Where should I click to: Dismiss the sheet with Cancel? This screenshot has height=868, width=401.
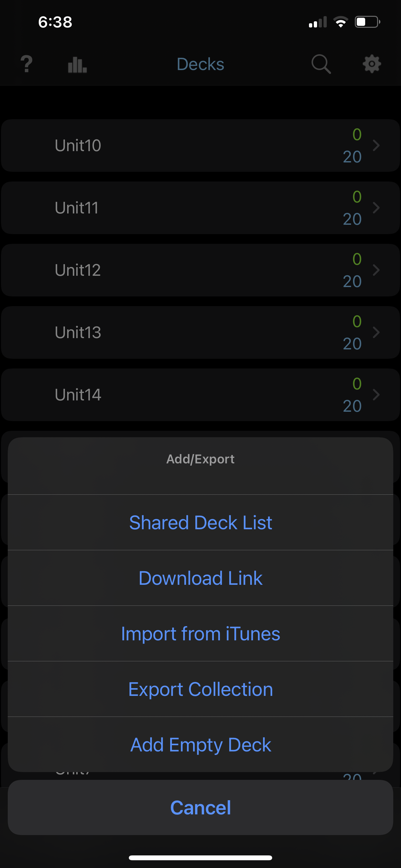[200, 808]
